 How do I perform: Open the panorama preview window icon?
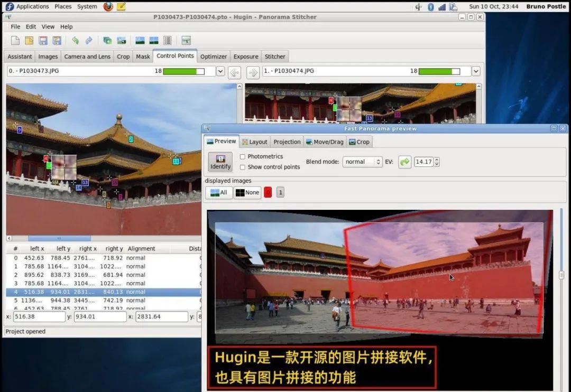(140, 40)
